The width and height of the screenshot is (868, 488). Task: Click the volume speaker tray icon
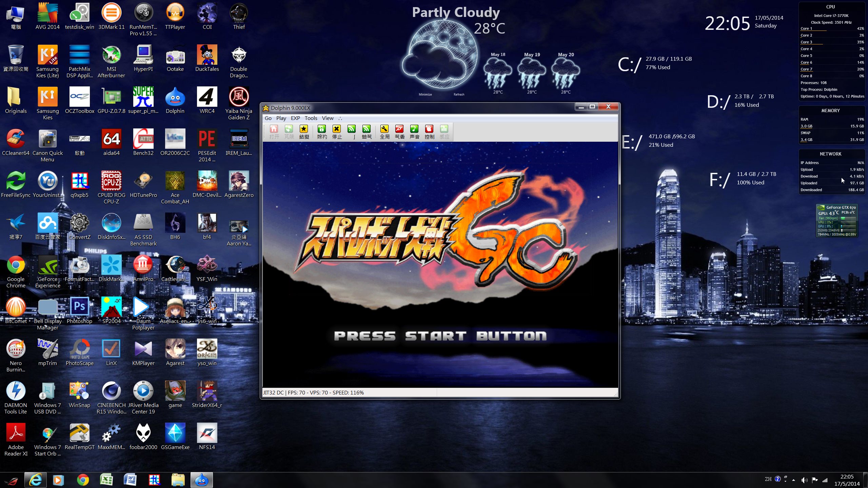coord(804,480)
